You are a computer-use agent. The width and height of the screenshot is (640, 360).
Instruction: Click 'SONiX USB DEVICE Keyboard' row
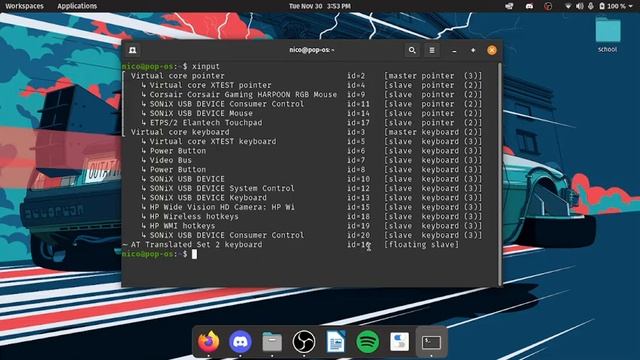point(208,198)
